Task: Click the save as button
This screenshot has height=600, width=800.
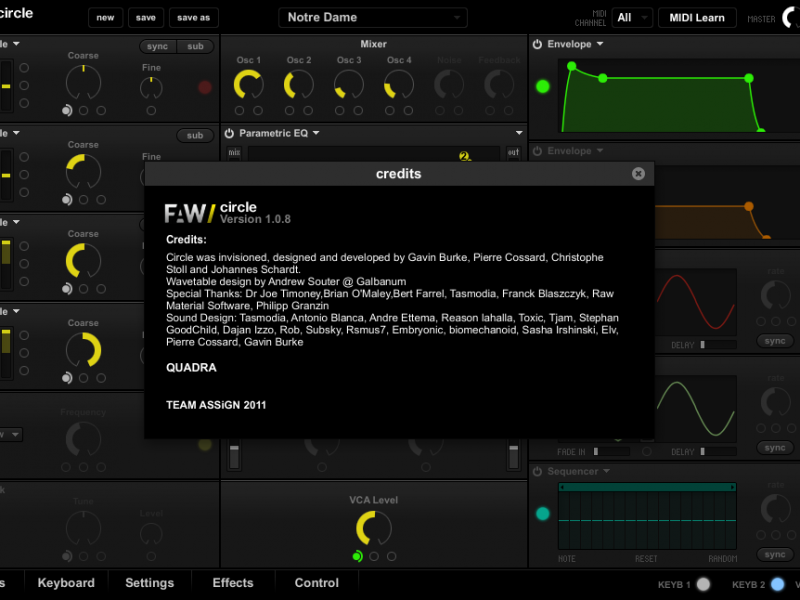Action: (193, 17)
